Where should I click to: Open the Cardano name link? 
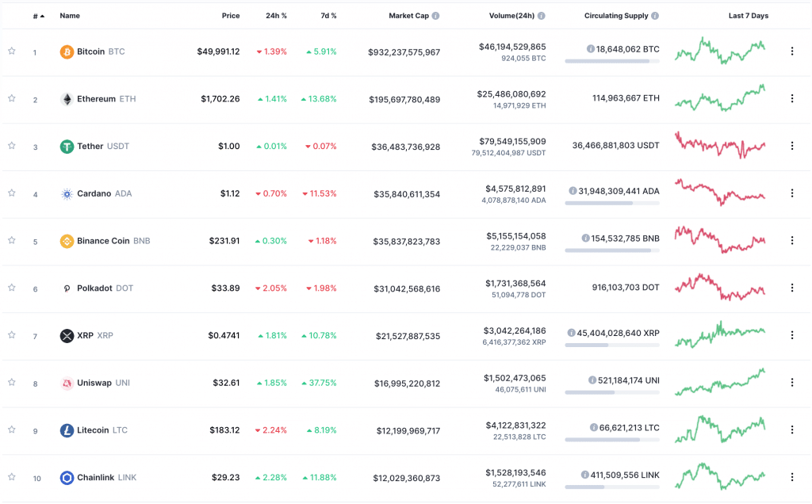coord(94,194)
